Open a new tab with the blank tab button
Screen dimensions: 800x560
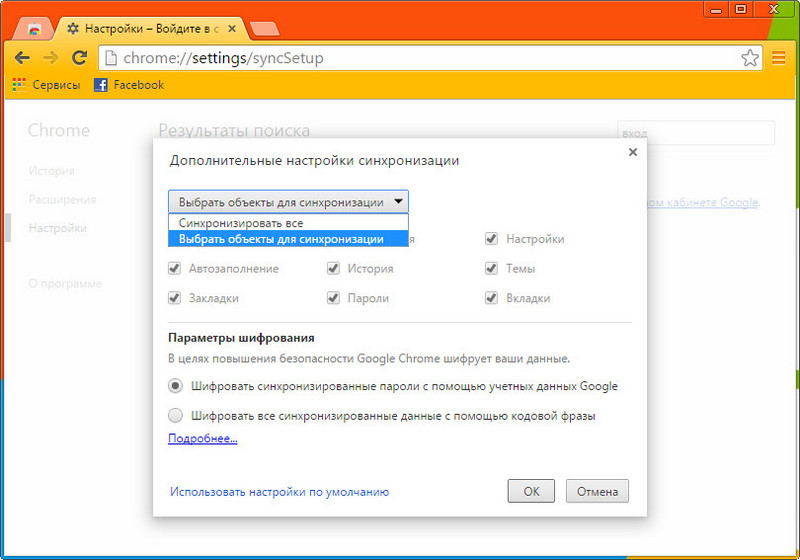(265, 29)
